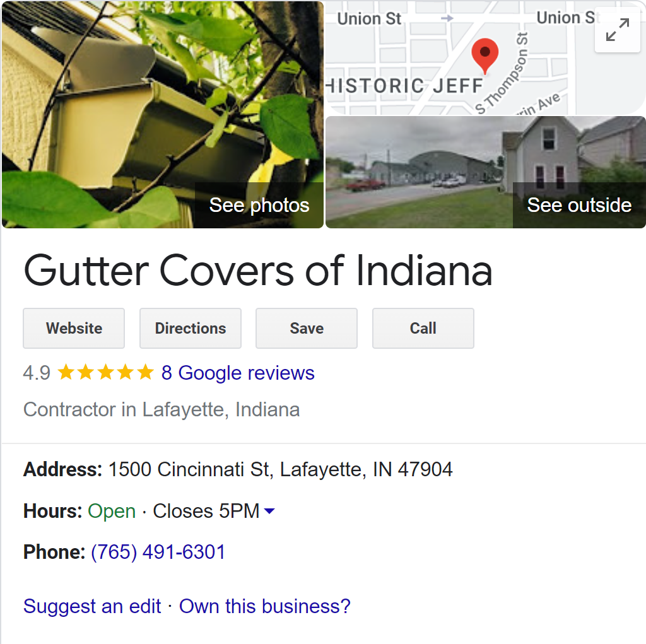
Task: Click Suggest an edit link
Action: pos(92,606)
